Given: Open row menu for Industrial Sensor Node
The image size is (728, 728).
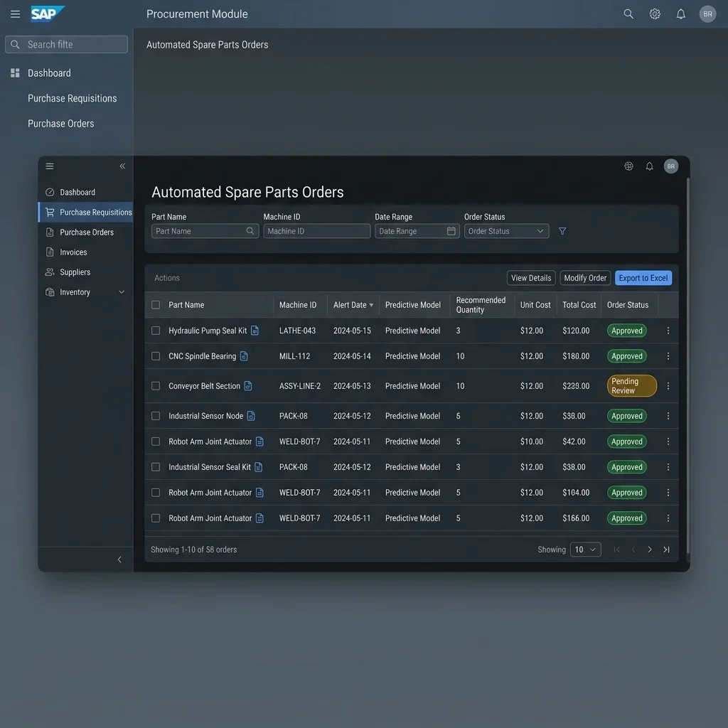Looking at the screenshot, I should coord(668,416).
